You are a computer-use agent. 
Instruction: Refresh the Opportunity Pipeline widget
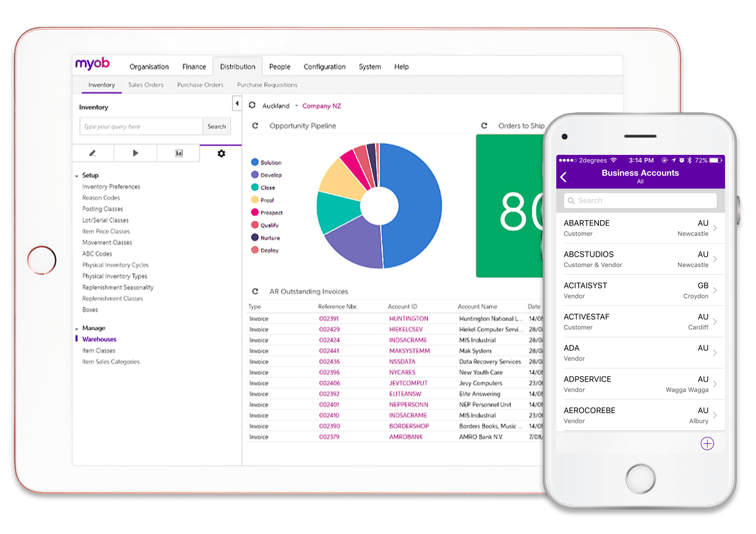[255, 126]
